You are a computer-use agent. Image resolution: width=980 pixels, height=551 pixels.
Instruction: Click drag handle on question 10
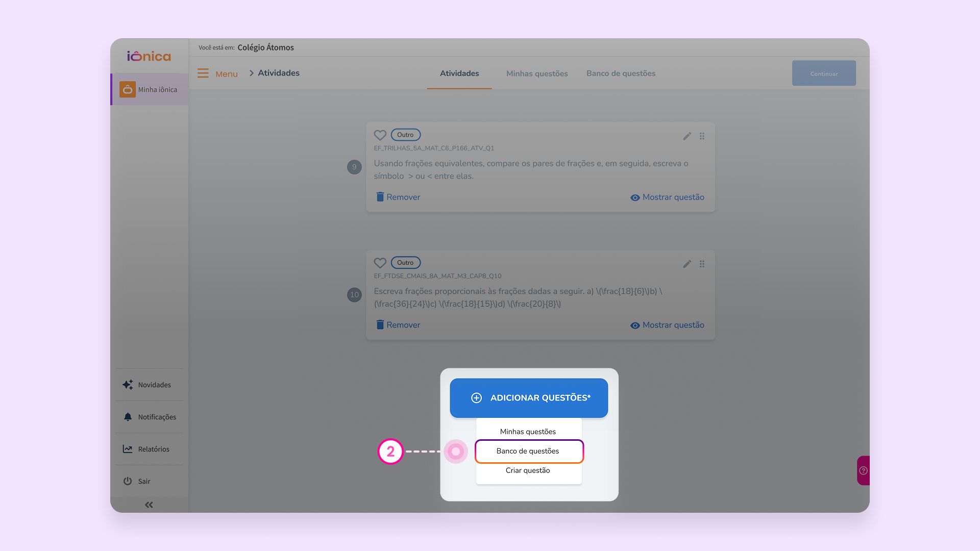tap(702, 264)
